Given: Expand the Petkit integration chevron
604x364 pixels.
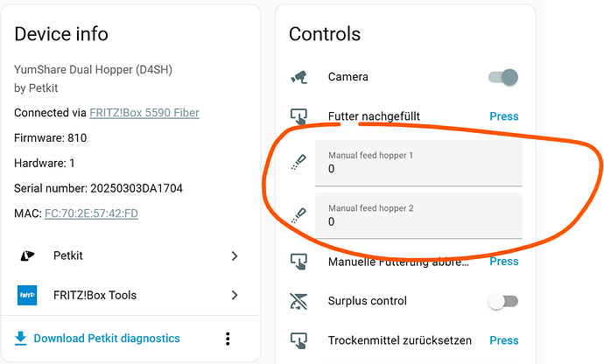Looking at the screenshot, I should 235,255.
